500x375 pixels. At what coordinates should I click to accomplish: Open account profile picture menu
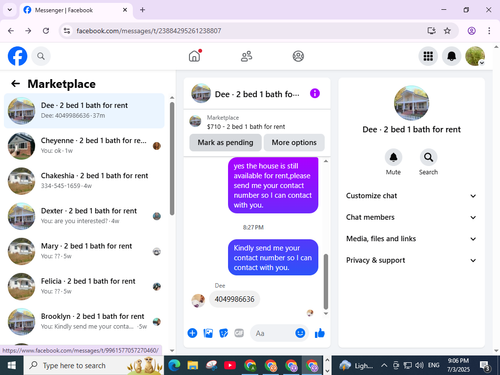tap(475, 56)
